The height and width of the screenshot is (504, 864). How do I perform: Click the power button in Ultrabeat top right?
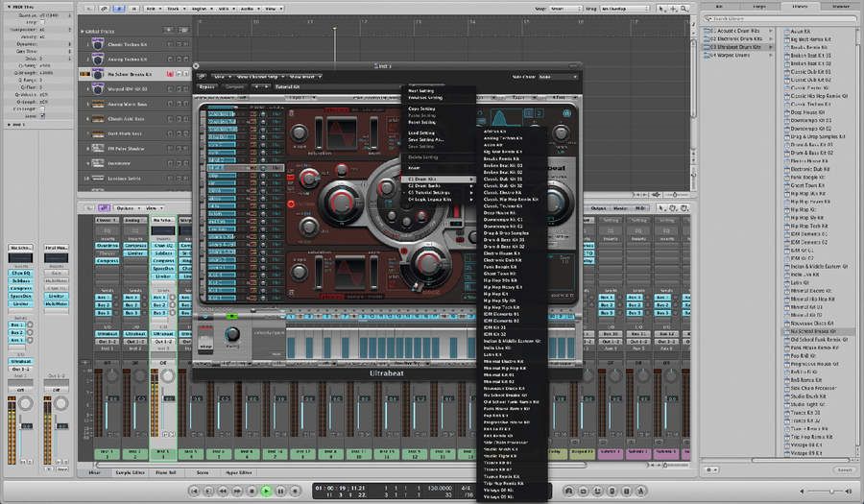point(566,113)
